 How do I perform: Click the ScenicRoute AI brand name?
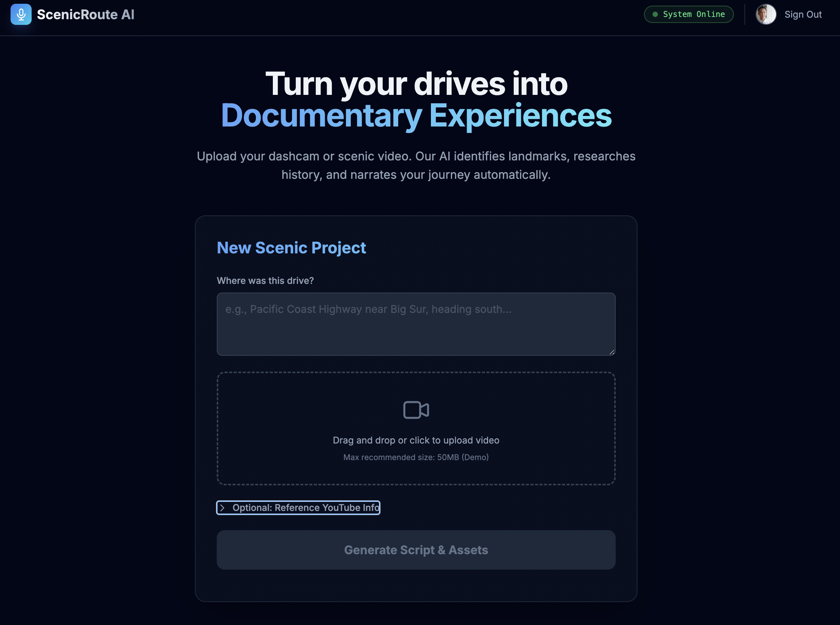pyautogui.click(x=85, y=14)
